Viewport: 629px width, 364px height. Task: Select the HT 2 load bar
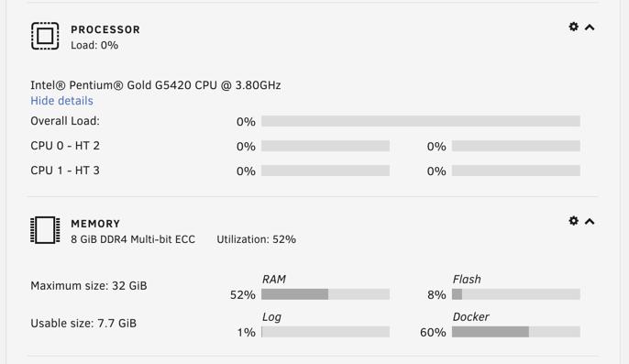point(516,146)
